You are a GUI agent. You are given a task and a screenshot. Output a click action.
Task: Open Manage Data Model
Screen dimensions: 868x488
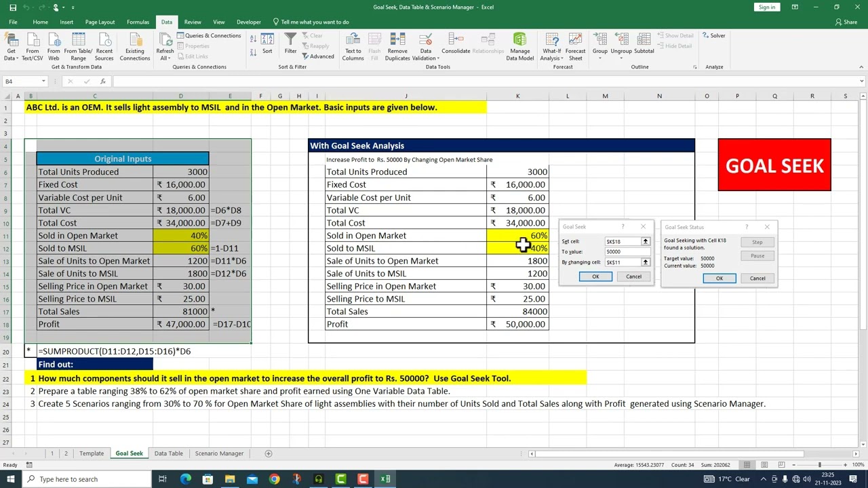pos(520,45)
